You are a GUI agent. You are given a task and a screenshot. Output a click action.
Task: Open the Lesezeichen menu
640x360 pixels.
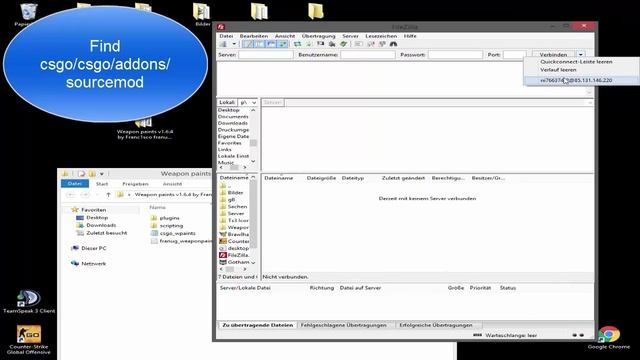381,36
